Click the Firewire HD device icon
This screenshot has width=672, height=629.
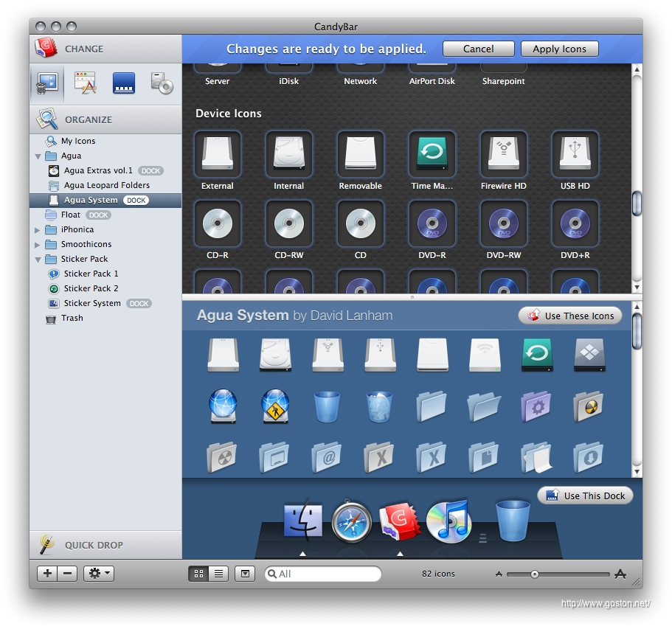point(504,155)
